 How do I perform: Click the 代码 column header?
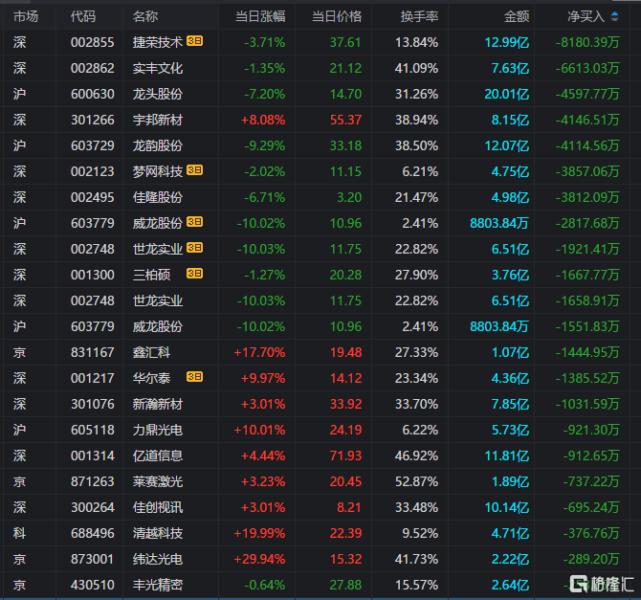pyautogui.click(x=83, y=17)
